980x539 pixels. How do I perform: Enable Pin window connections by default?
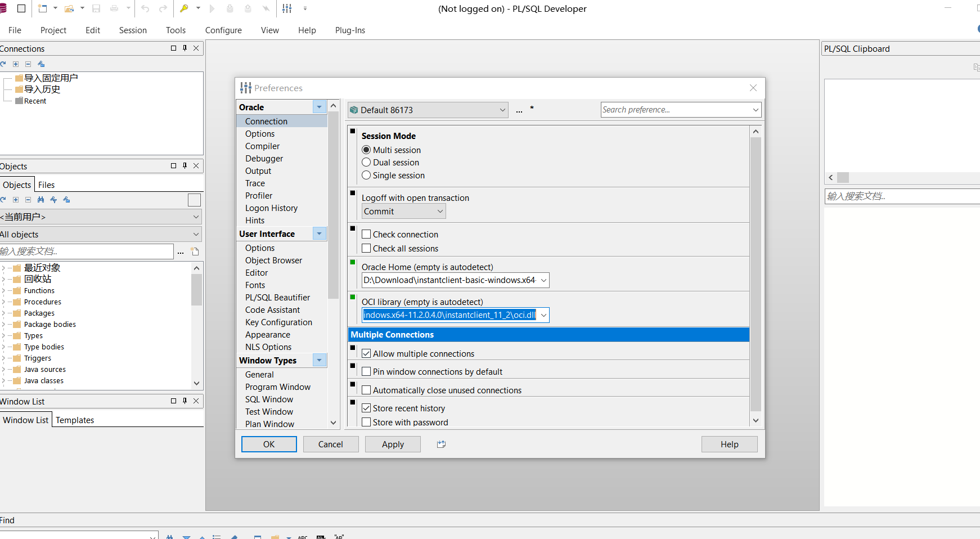tap(366, 371)
